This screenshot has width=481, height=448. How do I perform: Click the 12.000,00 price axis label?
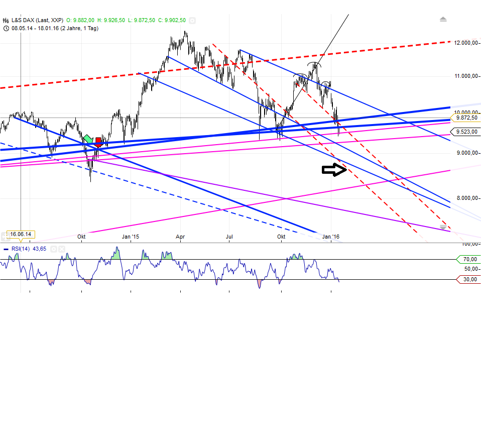pyautogui.click(x=466, y=43)
